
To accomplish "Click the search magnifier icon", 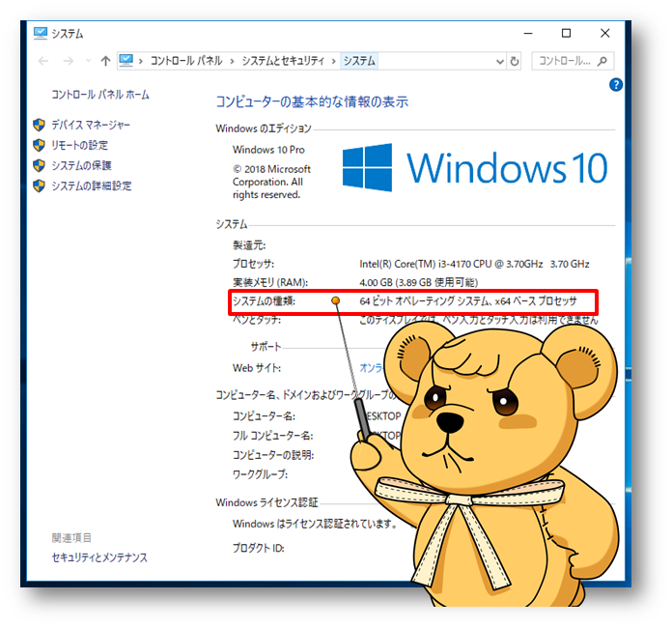I will [x=602, y=61].
